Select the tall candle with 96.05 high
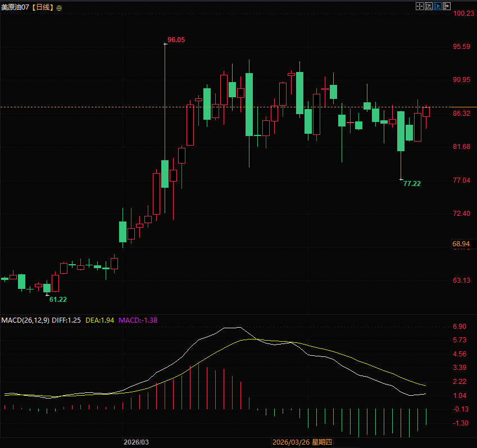Screen dimensions: 477x448 point(165,174)
